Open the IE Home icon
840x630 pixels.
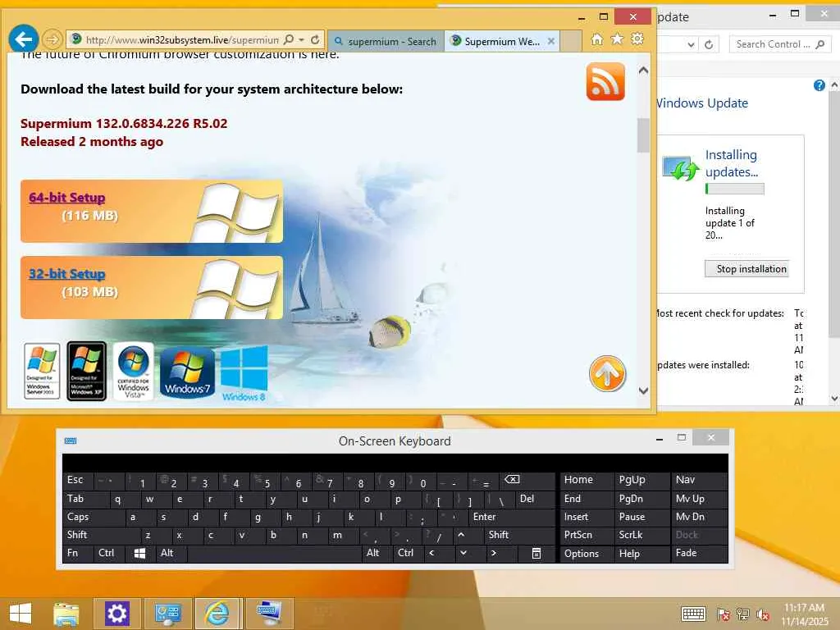coord(597,39)
